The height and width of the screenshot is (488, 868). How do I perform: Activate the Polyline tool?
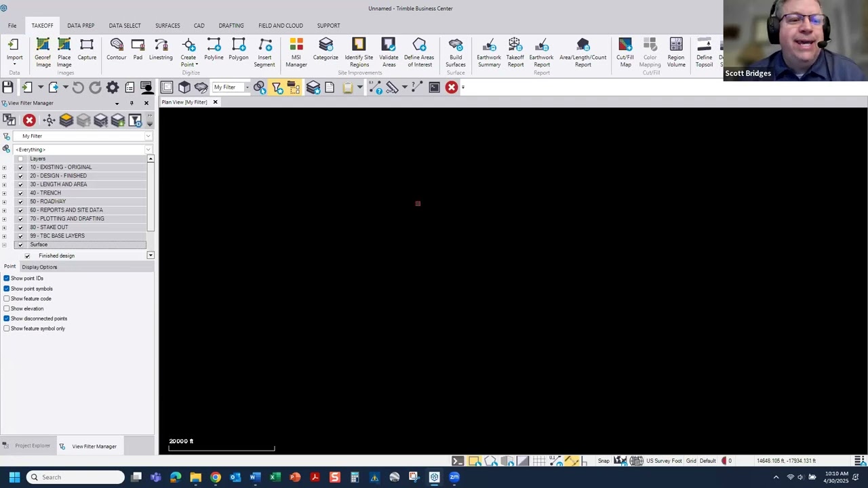(214, 50)
